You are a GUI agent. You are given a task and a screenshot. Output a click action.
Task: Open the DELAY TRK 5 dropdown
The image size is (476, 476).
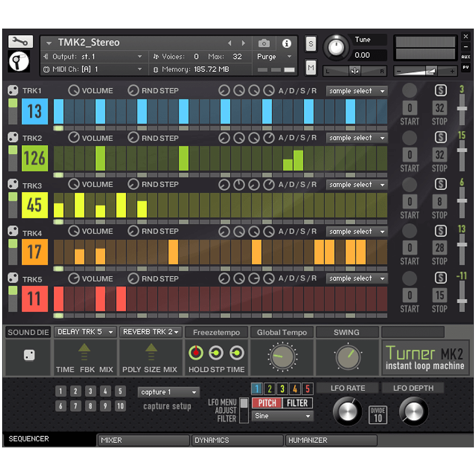[x=85, y=332]
